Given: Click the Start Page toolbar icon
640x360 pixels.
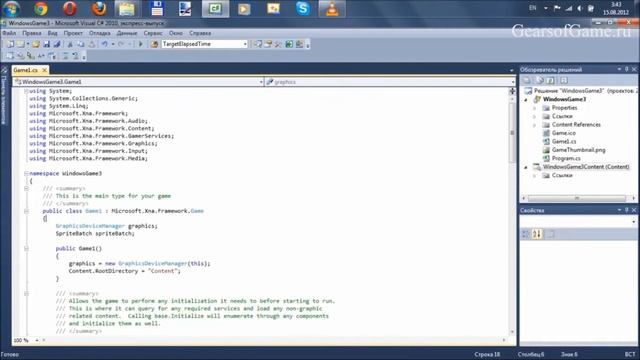Looking at the screenshot, I should (x=289, y=44).
